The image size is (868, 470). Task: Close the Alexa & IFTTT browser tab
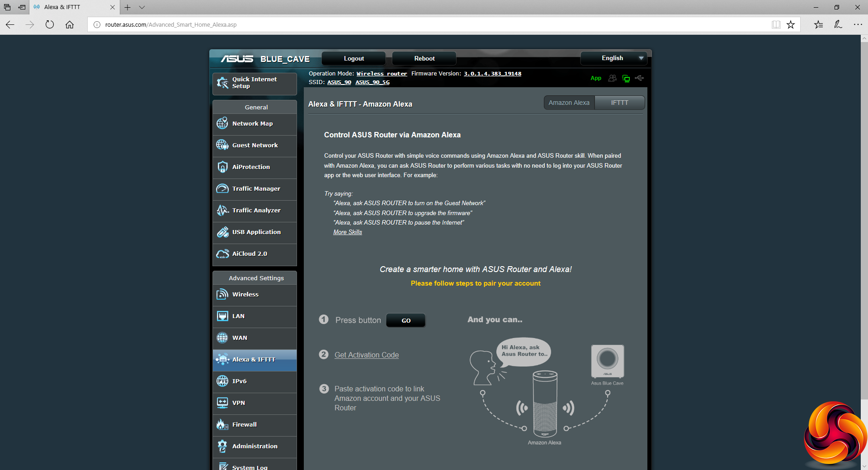[113, 7]
